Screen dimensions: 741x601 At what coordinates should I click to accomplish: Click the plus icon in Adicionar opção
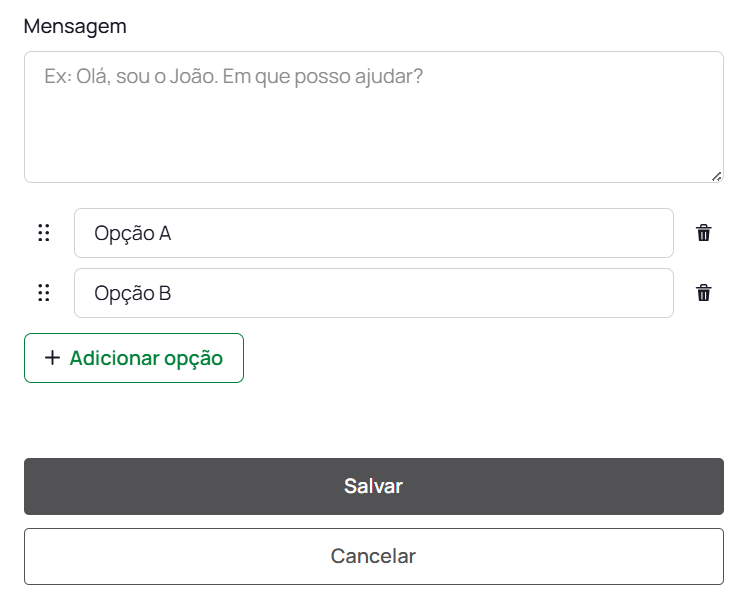pos(53,358)
